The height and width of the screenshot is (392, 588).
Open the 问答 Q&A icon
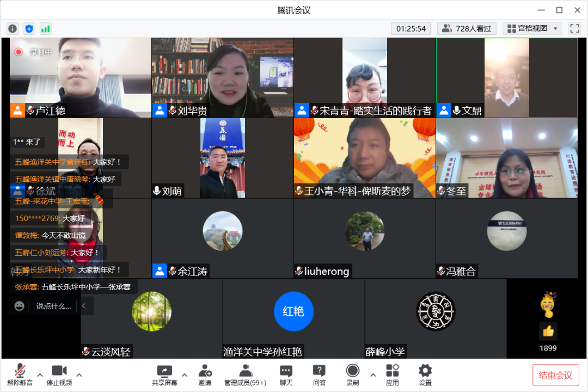pyautogui.click(x=319, y=375)
